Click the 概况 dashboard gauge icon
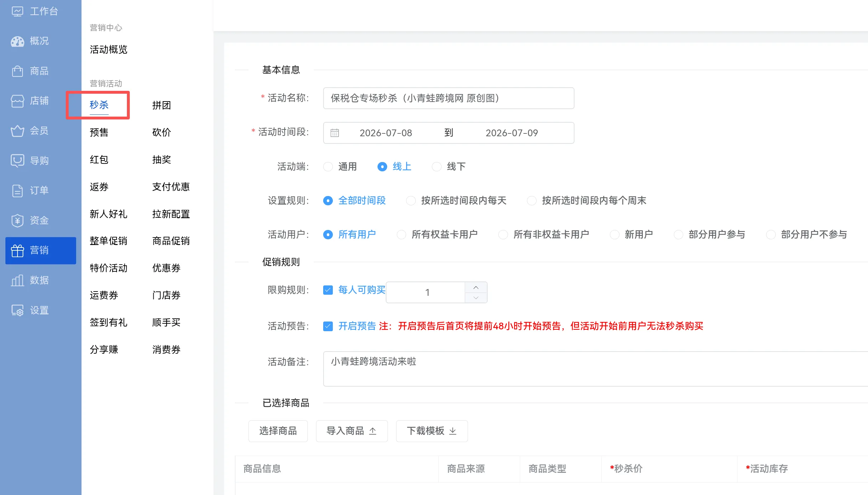The image size is (868, 495). pos(17,41)
